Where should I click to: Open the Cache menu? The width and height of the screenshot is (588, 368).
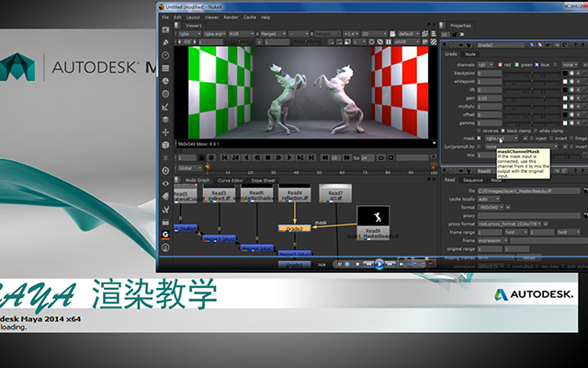tap(250, 17)
